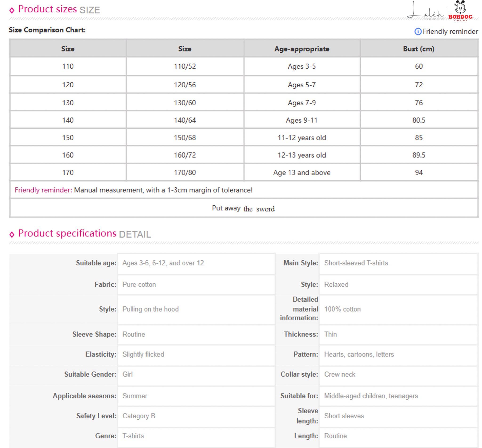Click the 'Collar style:' label
The width and height of the screenshot is (482, 448).
coord(299,374)
